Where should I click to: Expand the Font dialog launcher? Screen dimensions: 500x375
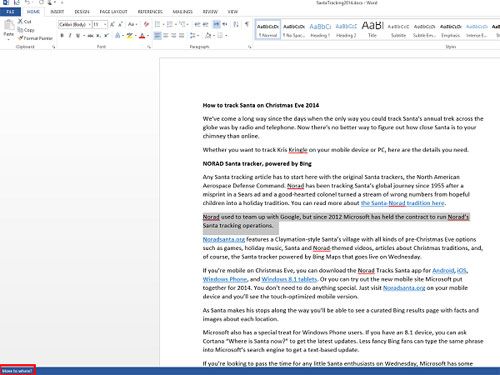[149, 47]
